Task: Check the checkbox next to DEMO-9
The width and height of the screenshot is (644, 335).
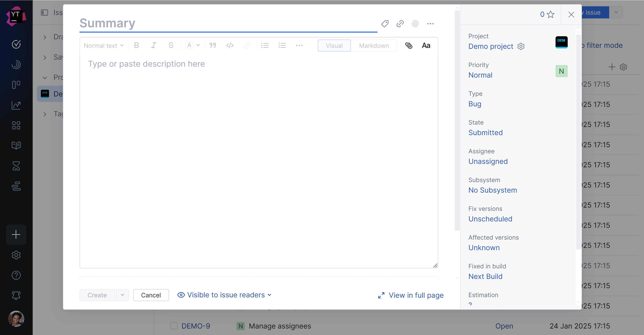Action: 174,326
